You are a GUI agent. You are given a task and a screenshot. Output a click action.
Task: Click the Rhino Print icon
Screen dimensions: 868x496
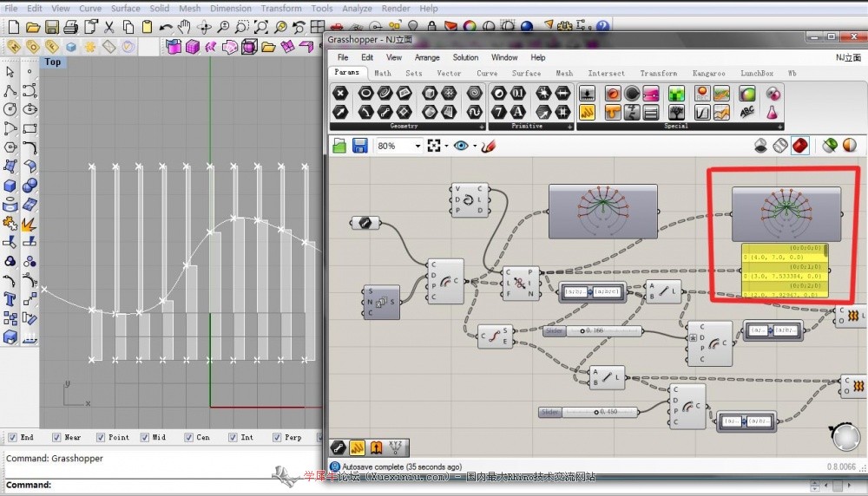(71, 27)
